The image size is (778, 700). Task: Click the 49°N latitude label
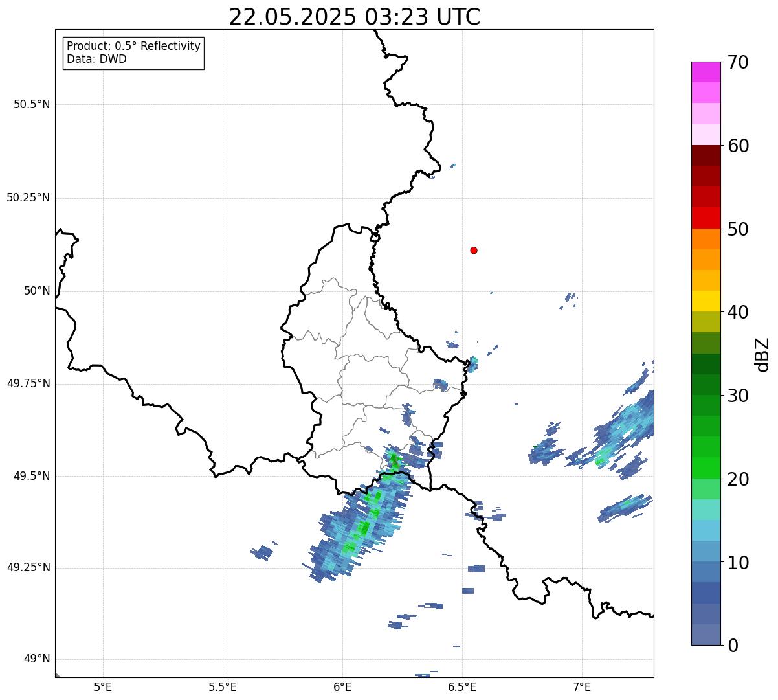[x=37, y=659]
